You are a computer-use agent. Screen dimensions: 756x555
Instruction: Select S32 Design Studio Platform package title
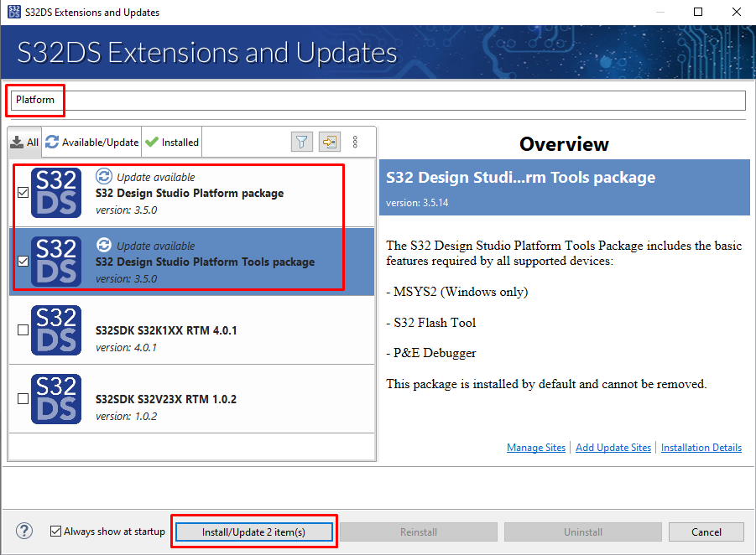(190, 193)
